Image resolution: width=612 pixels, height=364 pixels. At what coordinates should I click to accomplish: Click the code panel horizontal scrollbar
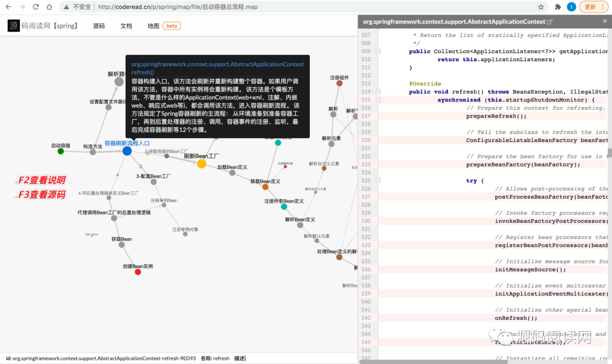tap(433, 362)
